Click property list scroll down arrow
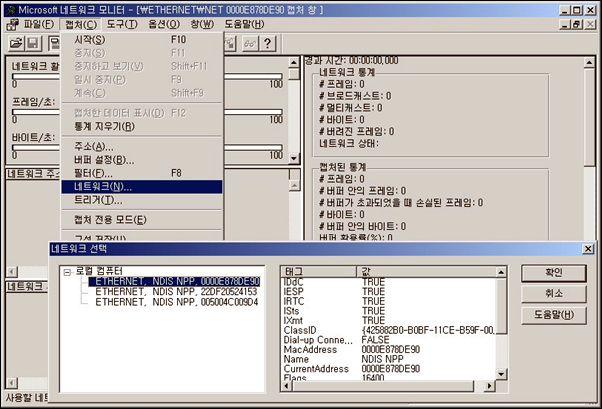 tap(501, 374)
